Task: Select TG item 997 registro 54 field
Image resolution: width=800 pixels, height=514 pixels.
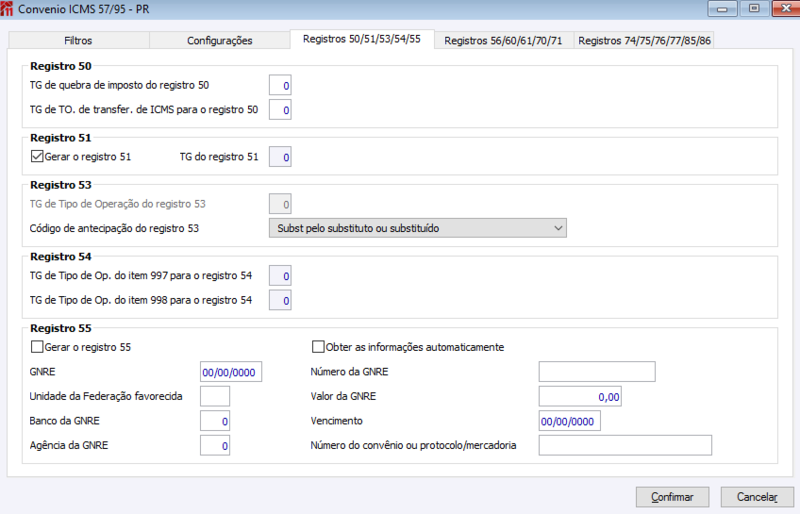Action: click(280, 276)
